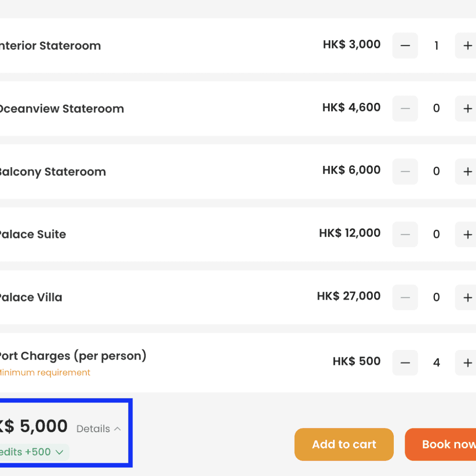Click minus icon for Palace Villa
Image resolution: width=476 pixels, height=476 pixels.
click(405, 297)
